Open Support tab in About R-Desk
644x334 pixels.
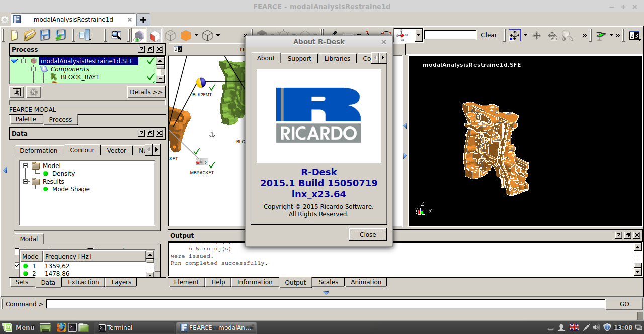(299, 58)
